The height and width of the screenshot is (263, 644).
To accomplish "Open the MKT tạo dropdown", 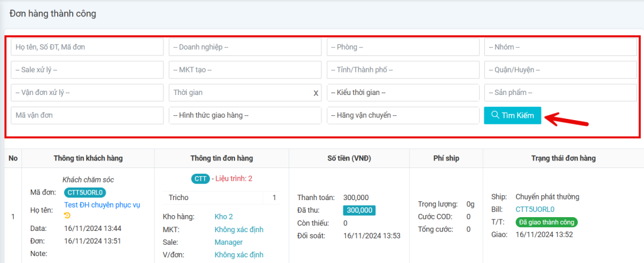I will point(245,70).
